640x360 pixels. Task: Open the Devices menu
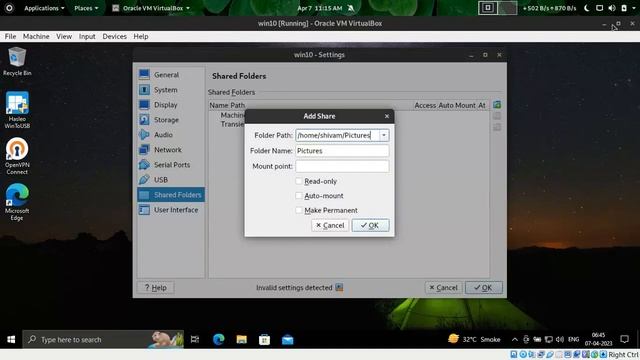(x=114, y=36)
